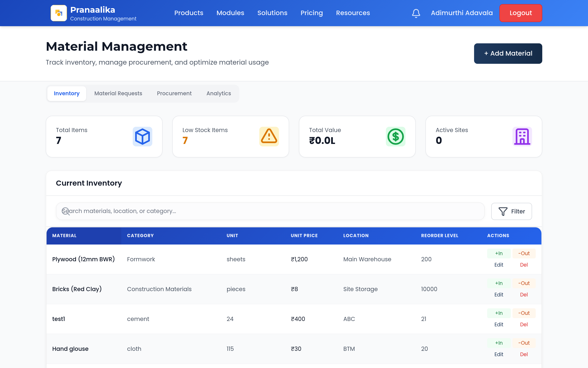
Task: Click -Out for Hand glouse
Action: [x=524, y=343]
